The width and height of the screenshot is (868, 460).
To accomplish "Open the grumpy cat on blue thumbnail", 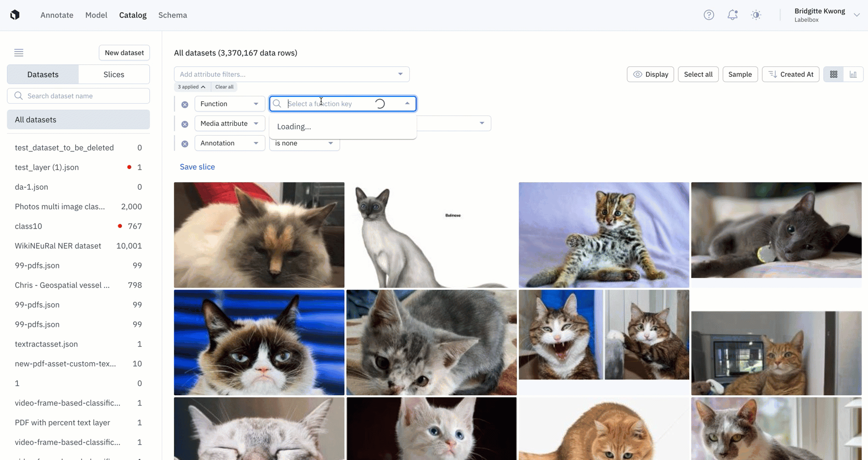I will (x=259, y=343).
